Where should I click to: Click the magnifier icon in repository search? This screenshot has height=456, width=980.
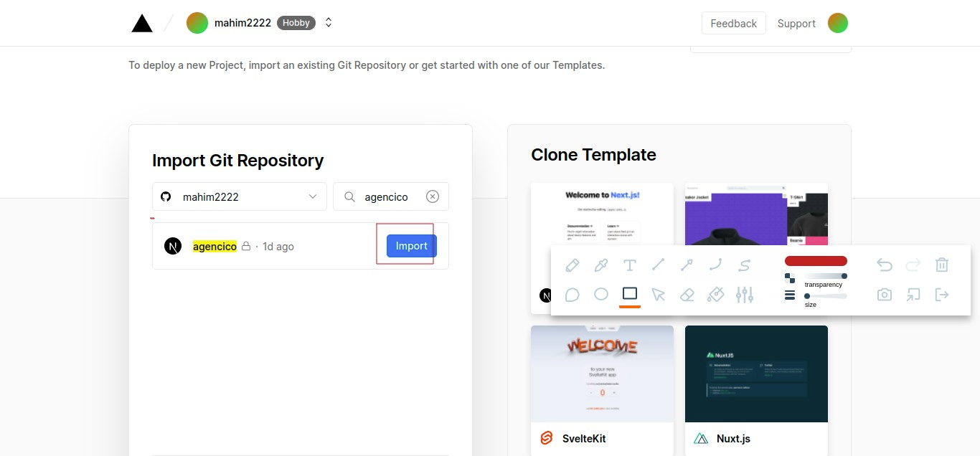point(350,196)
